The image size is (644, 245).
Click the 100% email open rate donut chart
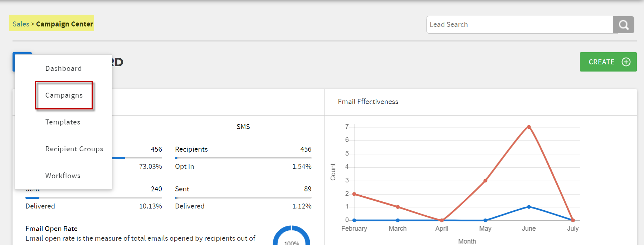tap(292, 236)
